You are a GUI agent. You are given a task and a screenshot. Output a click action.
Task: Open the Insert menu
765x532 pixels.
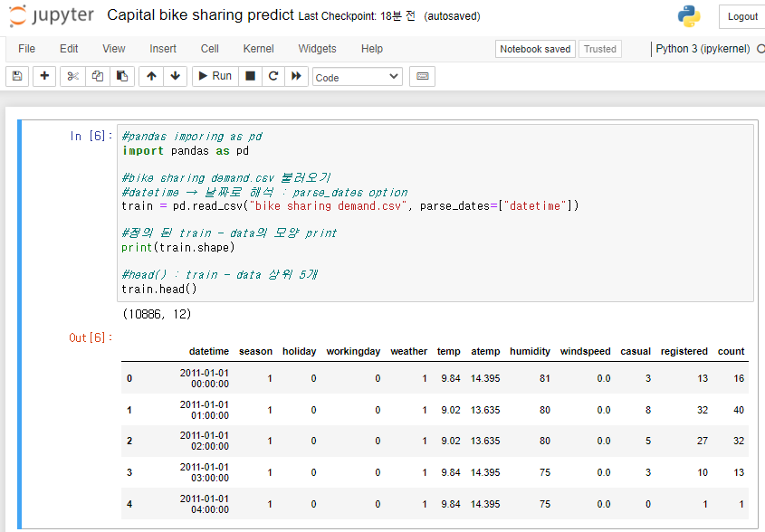[163, 49]
